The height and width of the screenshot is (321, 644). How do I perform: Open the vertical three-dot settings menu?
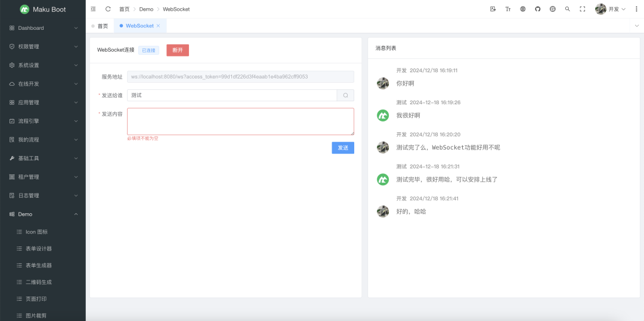coord(635,9)
